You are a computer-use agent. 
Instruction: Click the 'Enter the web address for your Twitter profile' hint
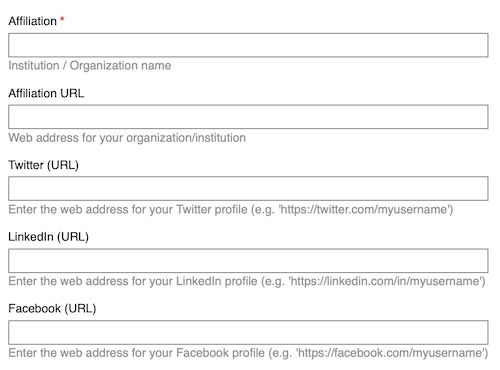tap(128, 210)
